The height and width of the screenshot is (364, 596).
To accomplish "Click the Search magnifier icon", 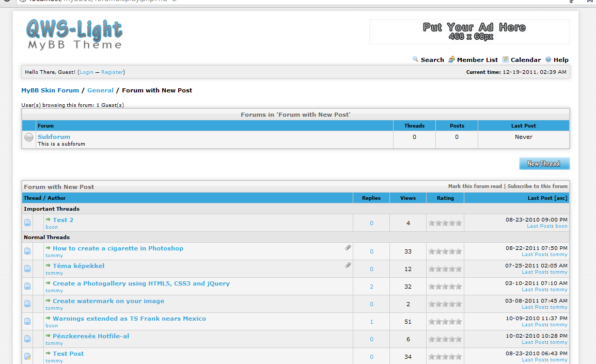I will [x=415, y=59].
